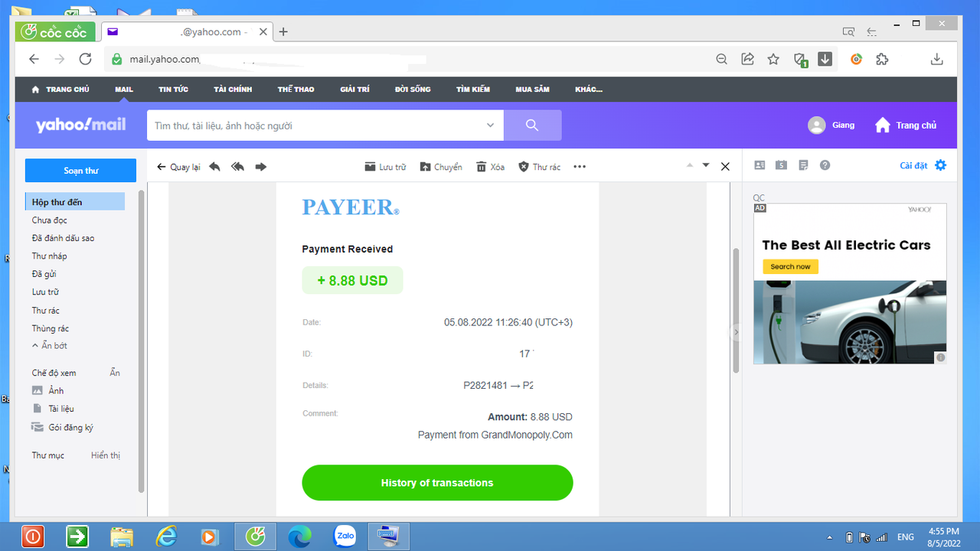This screenshot has height=551, width=980.
Task: Open the media download arrow icon in the toolbar
Action: [825, 59]
